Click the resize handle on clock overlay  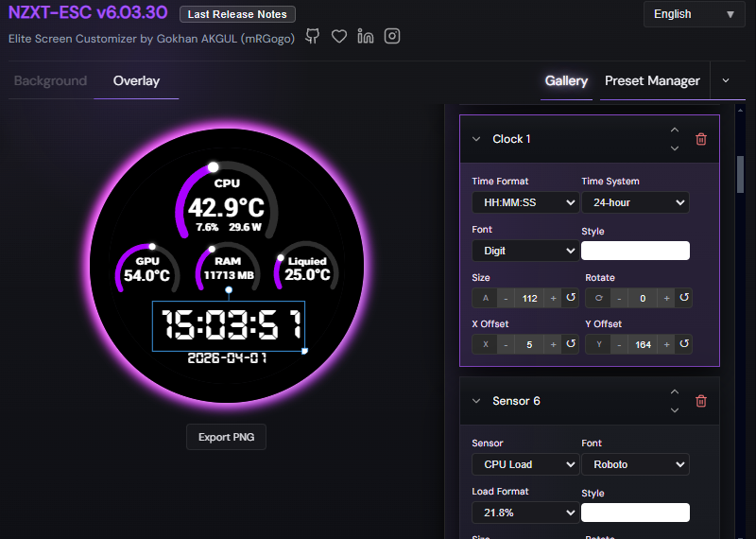pyautogui.click(x=304, y=351)
